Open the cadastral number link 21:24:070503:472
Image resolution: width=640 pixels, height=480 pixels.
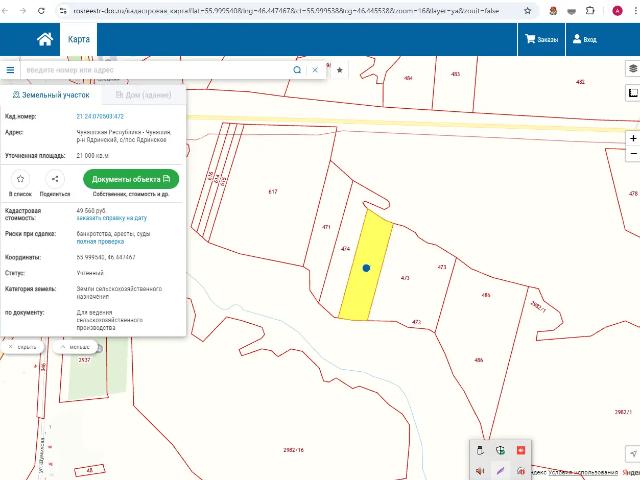click(100, 116)
